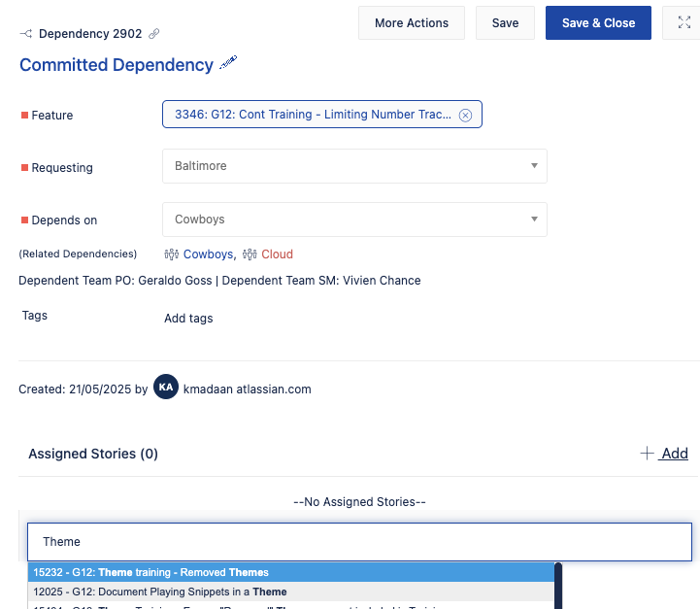The image size is (700, 609).
Task: Click the suggestion list scrollbar
Action: (x=557, y=586)
